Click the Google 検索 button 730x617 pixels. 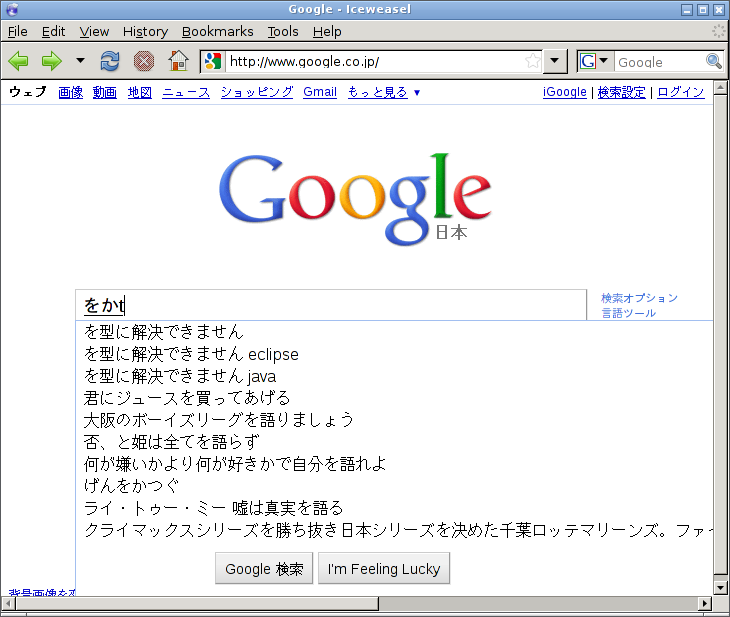point(264,568)
